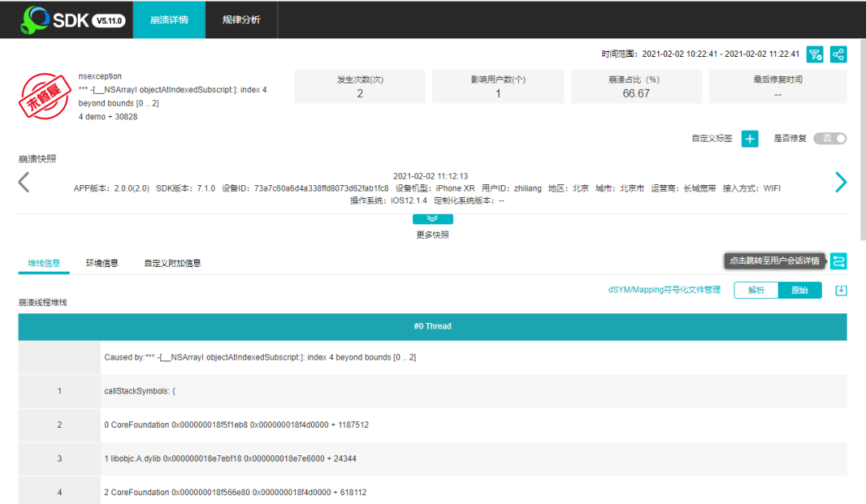Click stack row '0 CoreFoundation ... 1187512'
Image resolution: width=866 pixels, height=504 pixels.
(x=432, y=425)
